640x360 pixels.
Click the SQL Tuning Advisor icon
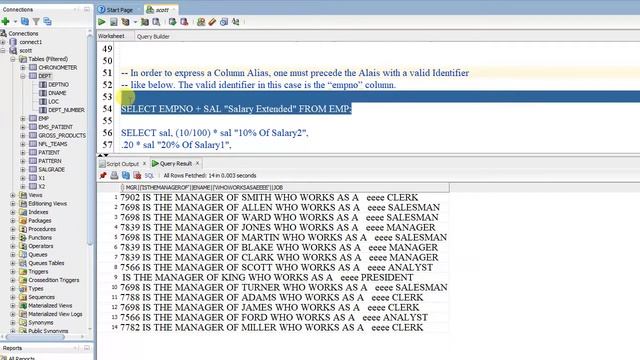[x=156, y=22]
